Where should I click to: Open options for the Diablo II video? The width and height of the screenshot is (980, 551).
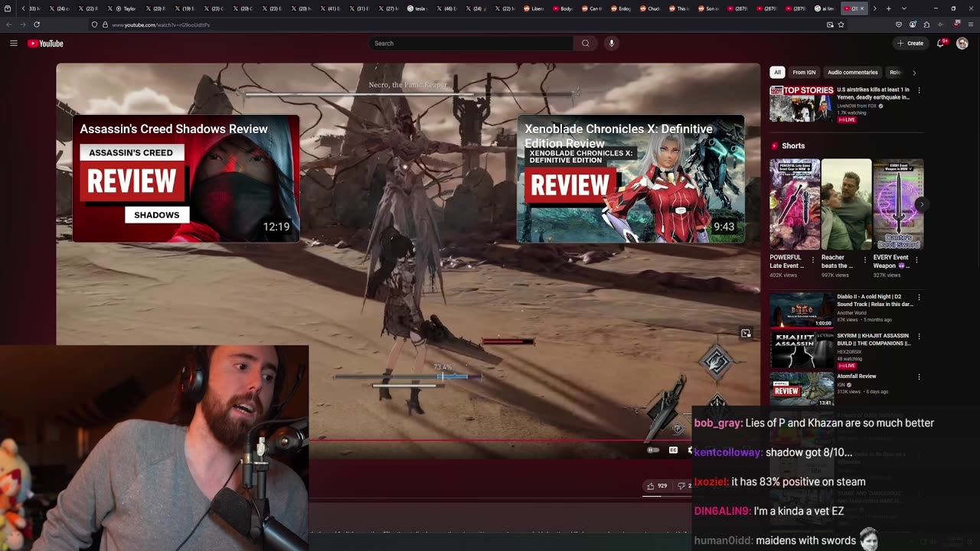coord(919,297)
